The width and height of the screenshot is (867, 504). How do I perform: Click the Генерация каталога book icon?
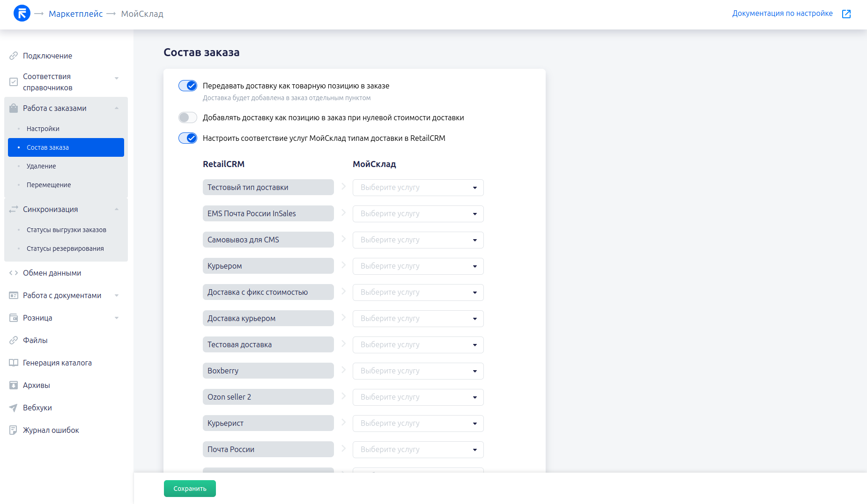pos(14,363)
